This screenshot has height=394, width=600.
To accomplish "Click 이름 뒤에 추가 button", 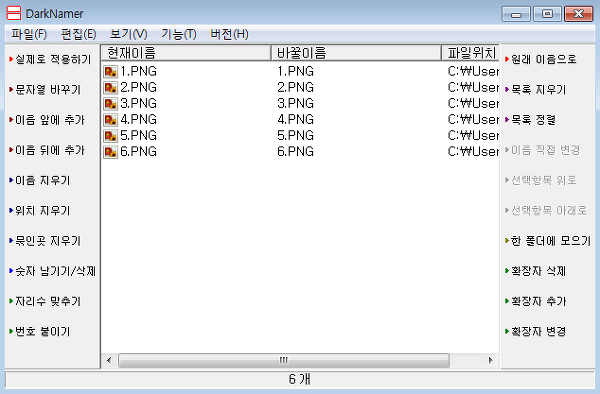I will click(x=47, y=150).
